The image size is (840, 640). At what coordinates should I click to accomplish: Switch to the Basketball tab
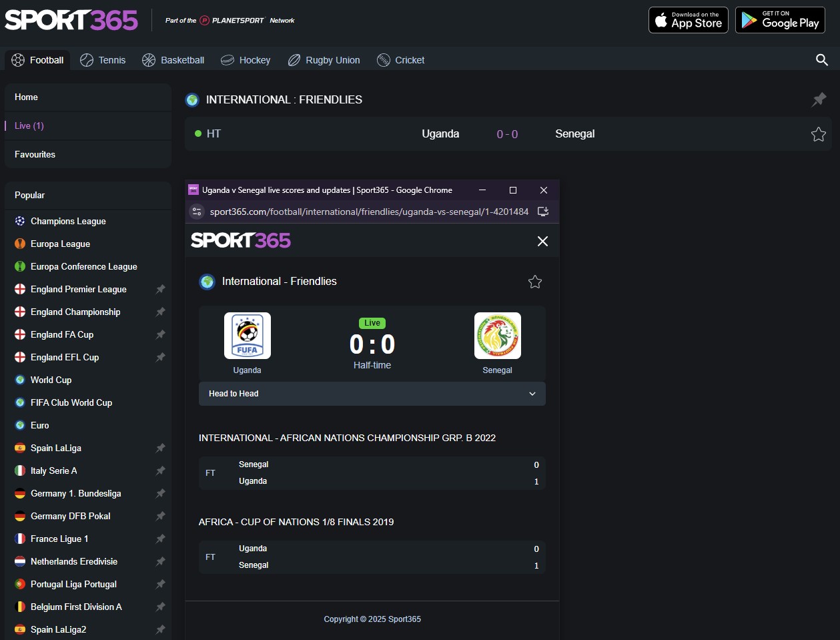pyautogui.click(x=173, y=60)
